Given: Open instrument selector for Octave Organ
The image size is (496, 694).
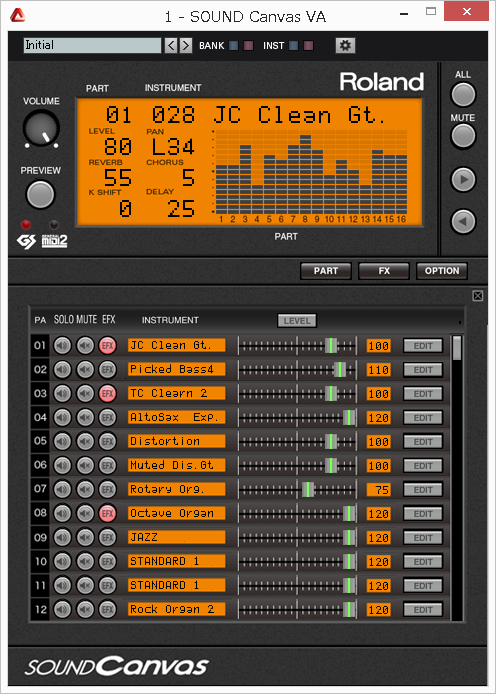Looking at the screenshot, I should pos(177,513).
